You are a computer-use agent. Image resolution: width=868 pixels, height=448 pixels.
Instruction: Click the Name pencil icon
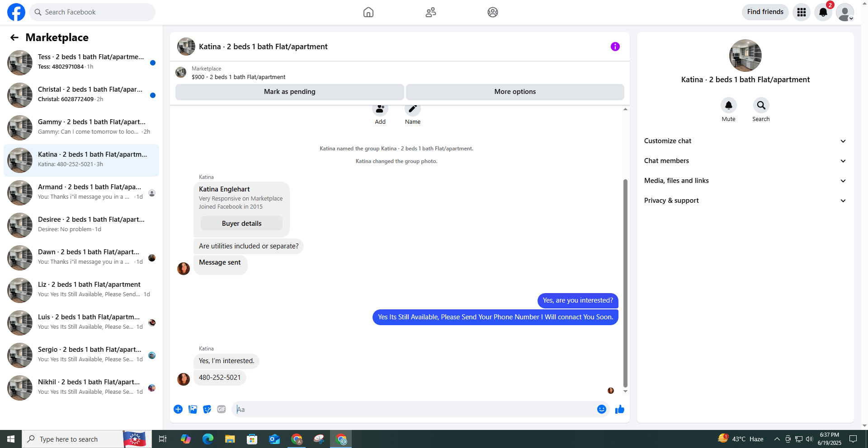point(413,109)
